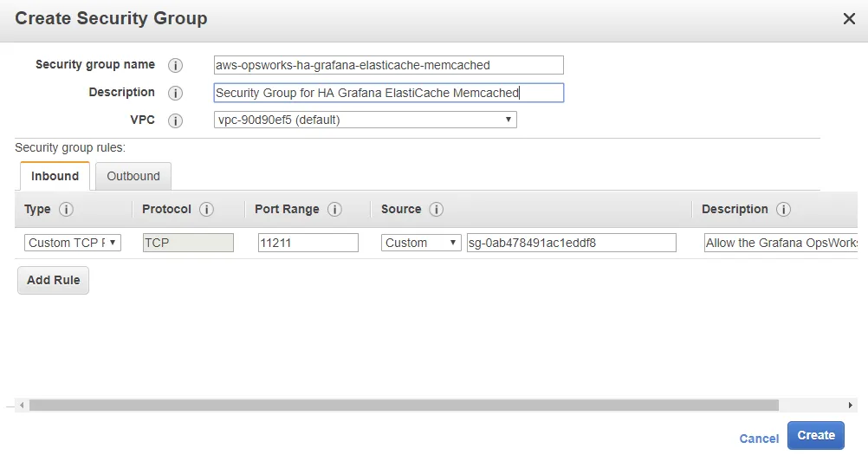Close the Create Security Group dialog
Image resolution: width=868 pixels, height=455 pixels.
click(x=849, y=18)
